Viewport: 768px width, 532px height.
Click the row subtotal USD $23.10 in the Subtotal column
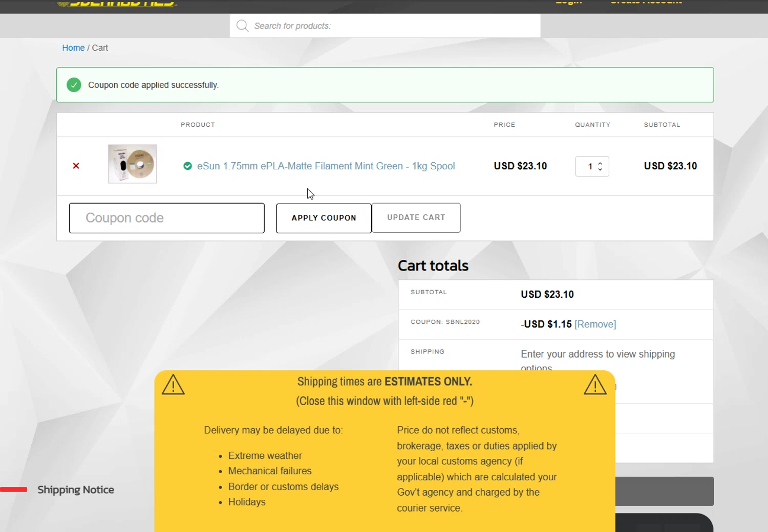coord(670,166)
